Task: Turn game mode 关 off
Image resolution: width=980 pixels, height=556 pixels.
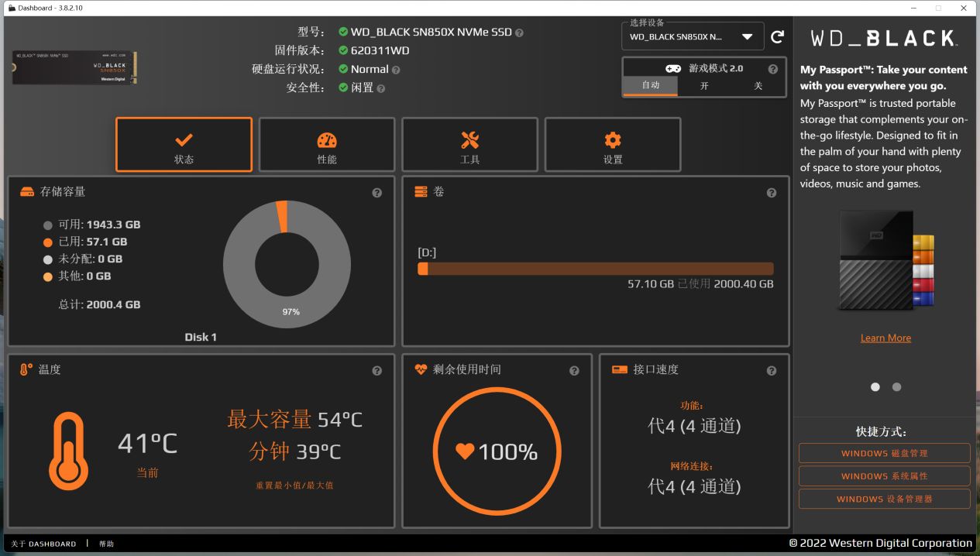Action: pyautogui.click(x=758, y=85)
